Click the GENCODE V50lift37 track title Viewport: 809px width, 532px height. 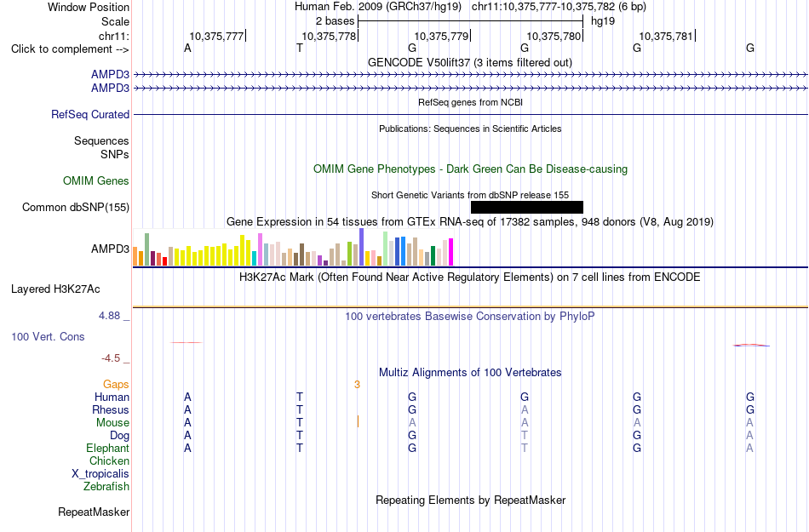tap(469, 62)
